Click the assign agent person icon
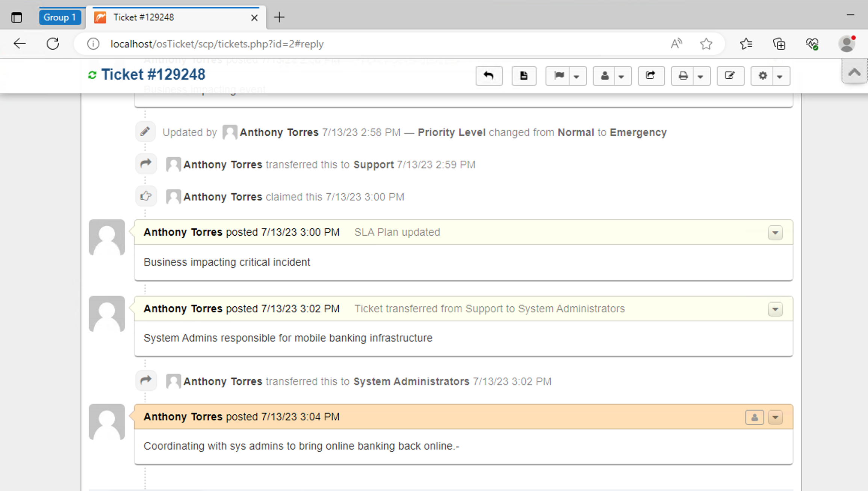 [604, 76]
